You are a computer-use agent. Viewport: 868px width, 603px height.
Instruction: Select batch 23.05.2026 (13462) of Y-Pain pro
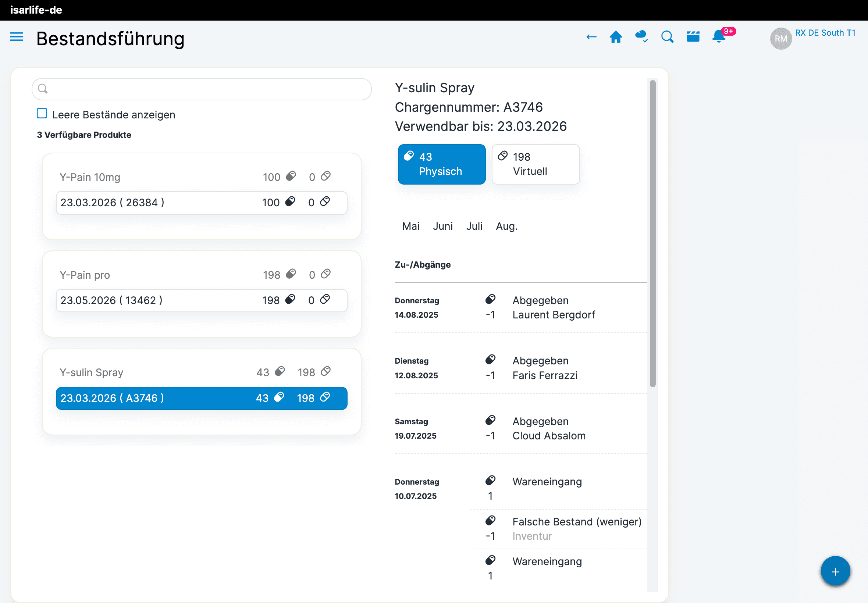(202, 301)
